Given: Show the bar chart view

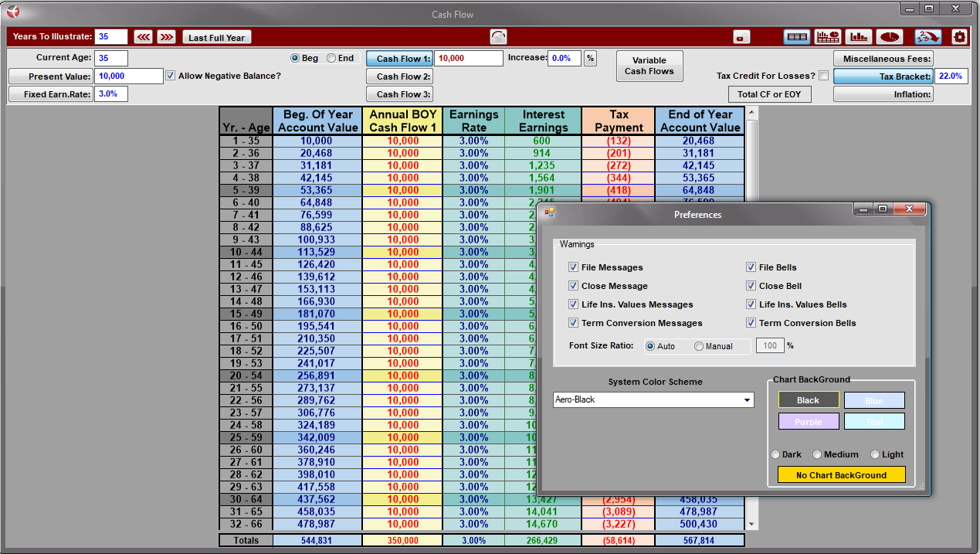Looking at the screenshot, I should pos(859,37).
